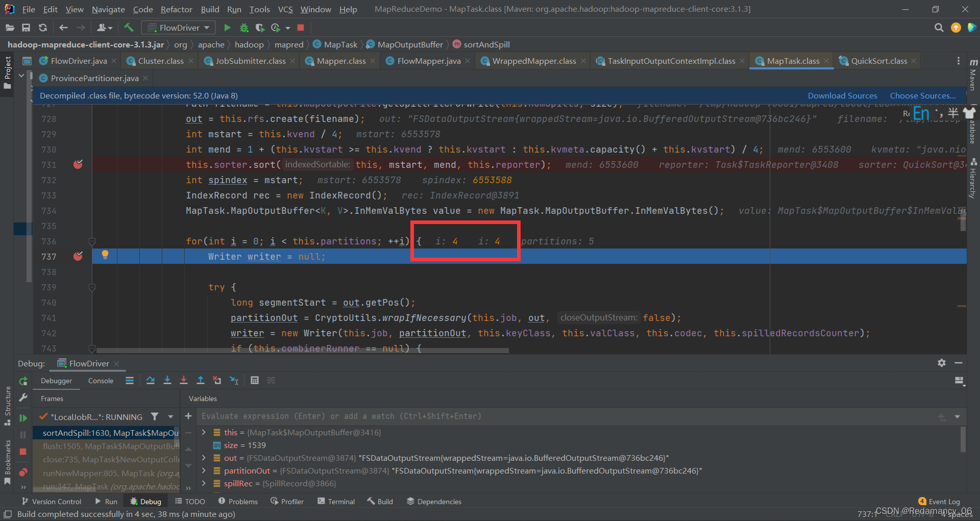This screenshot has height=521, width=980.
Task: Click the Run with Coverage icon
Action: point(260,28)
